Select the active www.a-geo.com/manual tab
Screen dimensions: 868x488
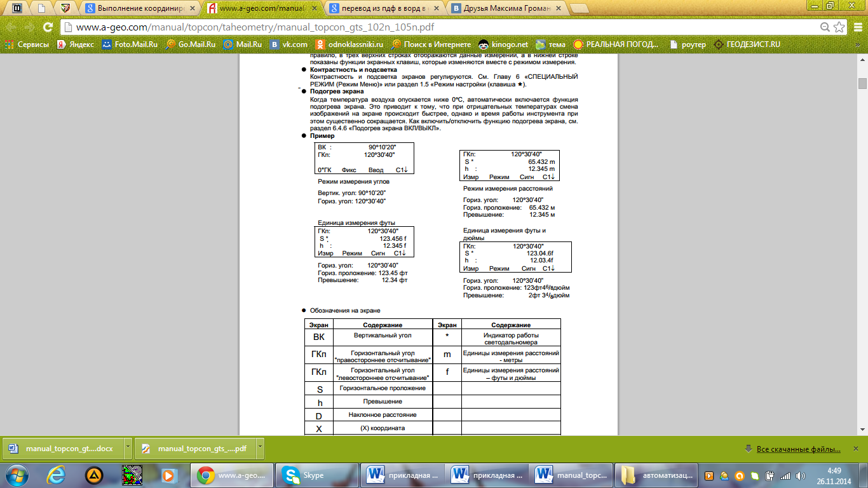coord(263,8)
